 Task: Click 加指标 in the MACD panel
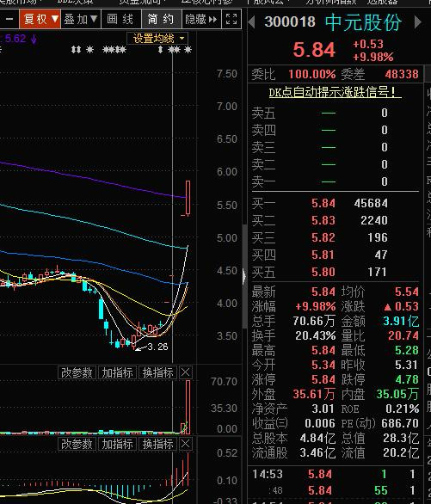(x=117, y=444)
